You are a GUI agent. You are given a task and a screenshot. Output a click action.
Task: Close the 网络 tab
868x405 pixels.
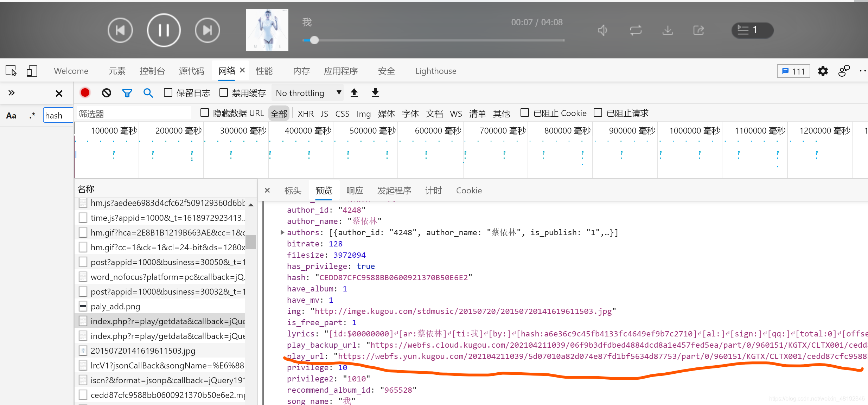point(242,70)
